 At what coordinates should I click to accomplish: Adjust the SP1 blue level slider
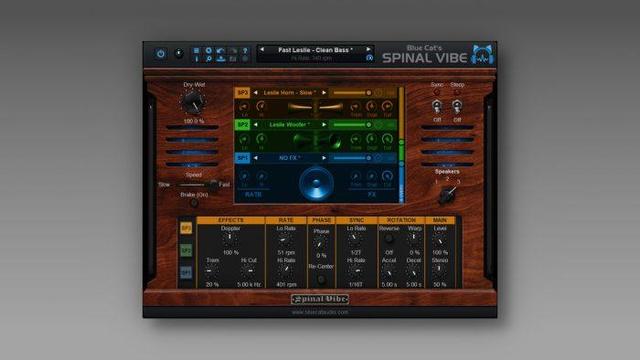tap(352, 158)
